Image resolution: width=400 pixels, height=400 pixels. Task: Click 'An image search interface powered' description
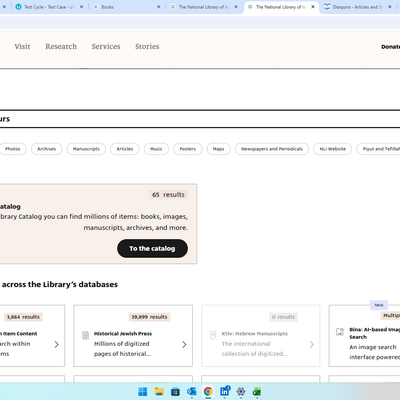(x=374, y=352)
